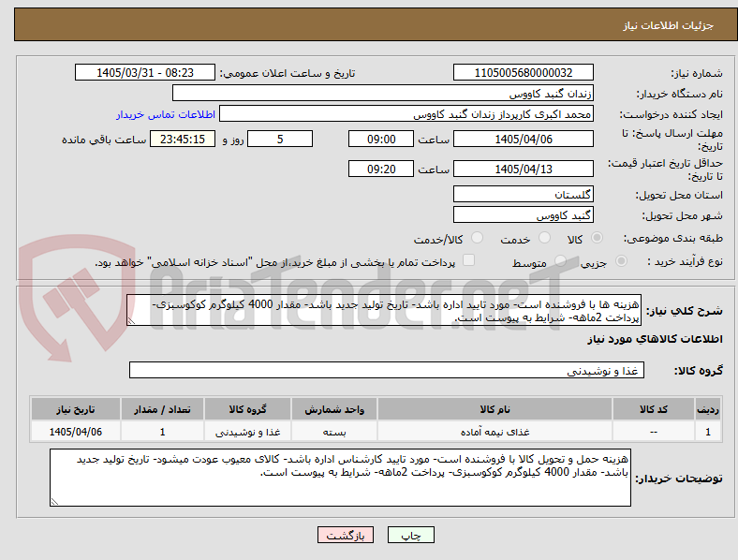Click the goods group field غذا و نوشیدنی
The width and height of the screenshot is (738, 560).
pyautogui.click(x=387, y=370)
